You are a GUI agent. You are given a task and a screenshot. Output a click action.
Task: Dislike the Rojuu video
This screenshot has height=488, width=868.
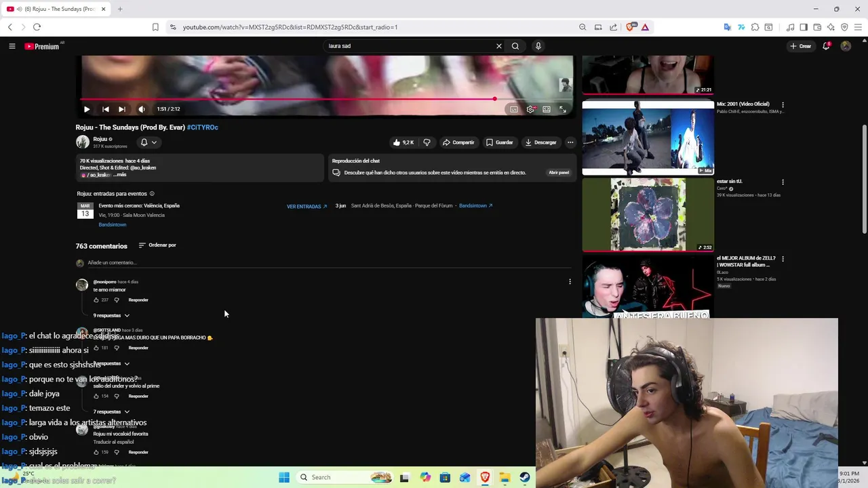pos(427,142)
